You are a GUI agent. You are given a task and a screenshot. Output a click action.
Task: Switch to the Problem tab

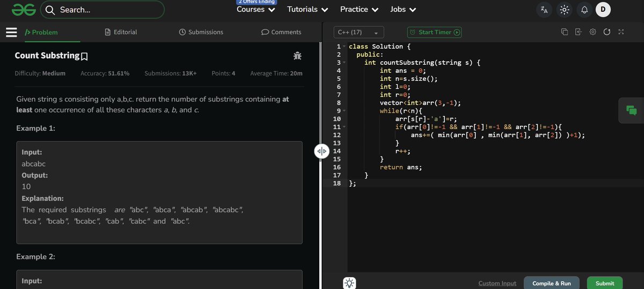click(x=41, y=32)
